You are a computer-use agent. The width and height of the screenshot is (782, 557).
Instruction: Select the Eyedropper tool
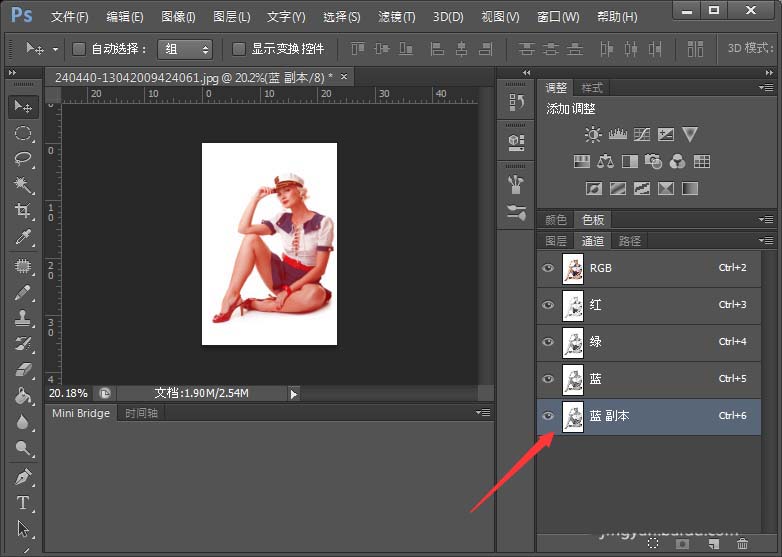[x=23, y=237]
